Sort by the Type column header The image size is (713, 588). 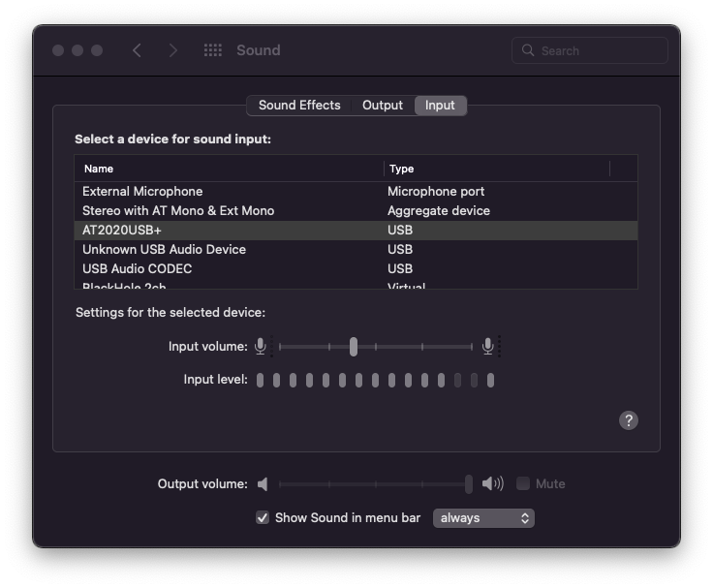497,169
